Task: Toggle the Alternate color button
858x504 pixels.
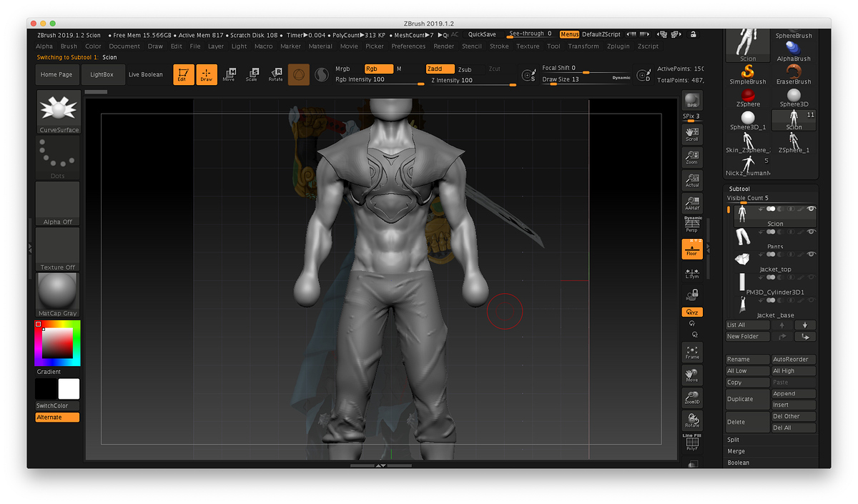Action: click(58, 417)
